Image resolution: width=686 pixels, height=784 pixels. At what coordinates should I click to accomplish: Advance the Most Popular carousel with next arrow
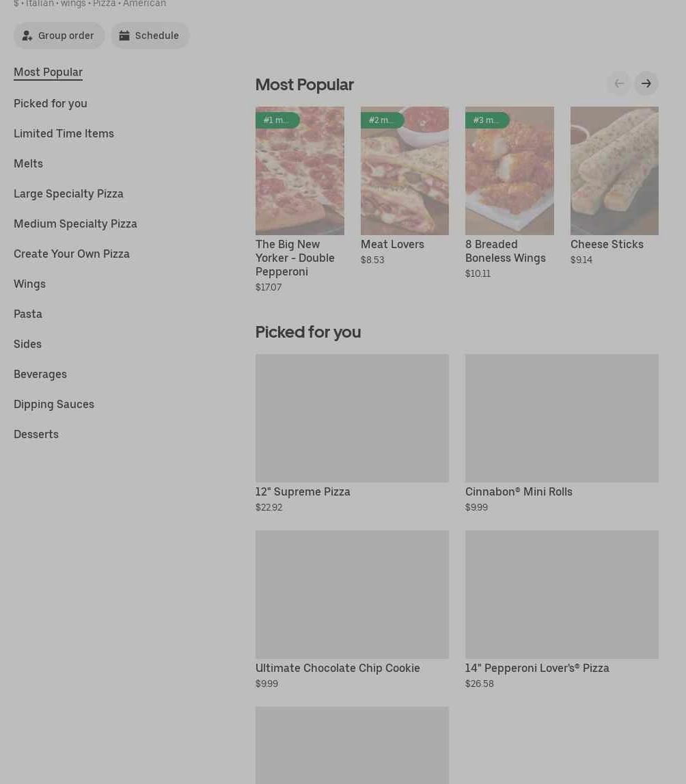point(646,83)
